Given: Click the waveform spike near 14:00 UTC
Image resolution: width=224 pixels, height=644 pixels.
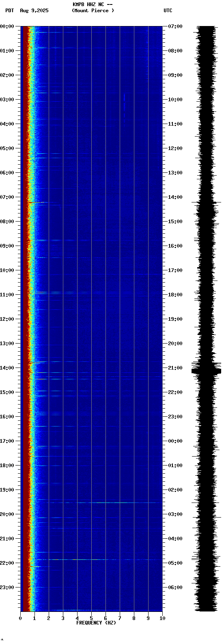Looking at the screenshot, I should pyautogui.click(x=206, y=202).
